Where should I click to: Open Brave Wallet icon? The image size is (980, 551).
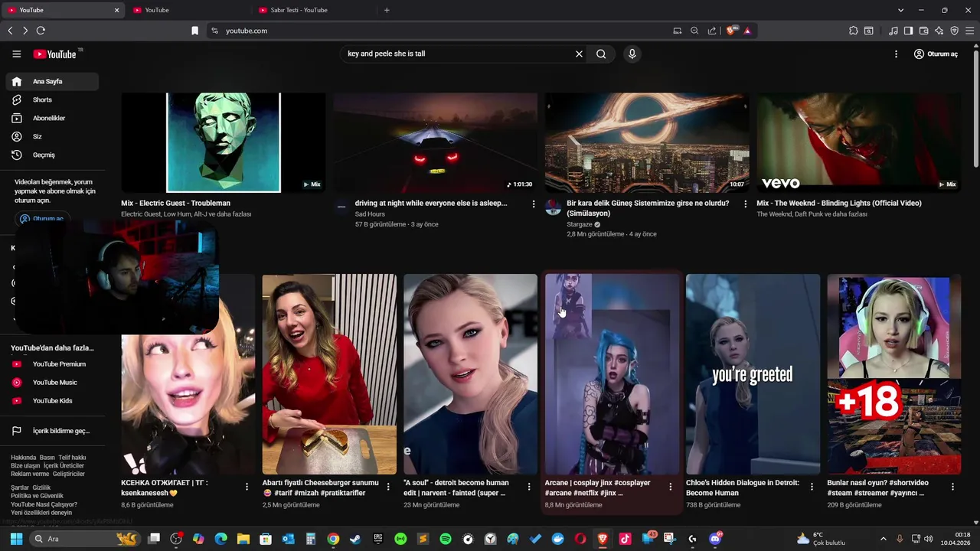pyautogui.click(x=924, y=31)
